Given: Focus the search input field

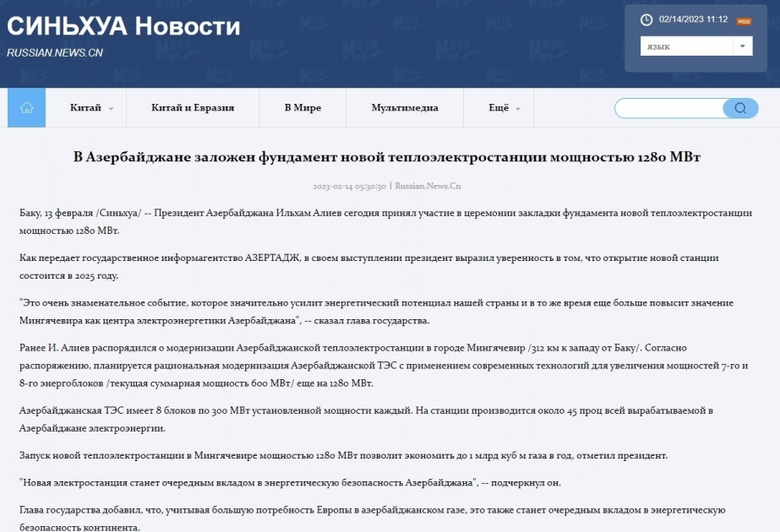Looking at the screenshot, I should pyautogui.click(x=669, y=108).
